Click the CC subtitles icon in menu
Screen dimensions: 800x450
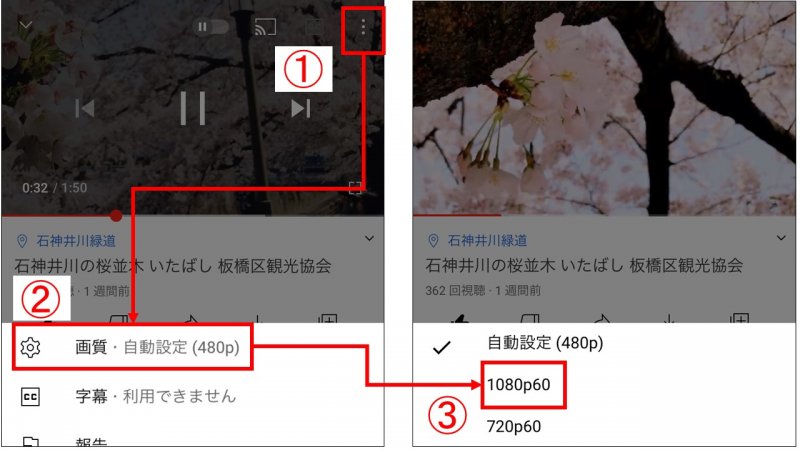pyautogui.click(x=30, y=397)
